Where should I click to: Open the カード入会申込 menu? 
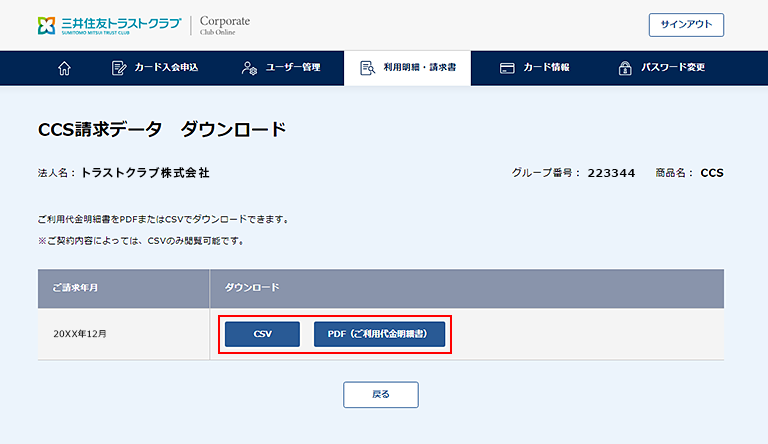click(x=155, y=68)
